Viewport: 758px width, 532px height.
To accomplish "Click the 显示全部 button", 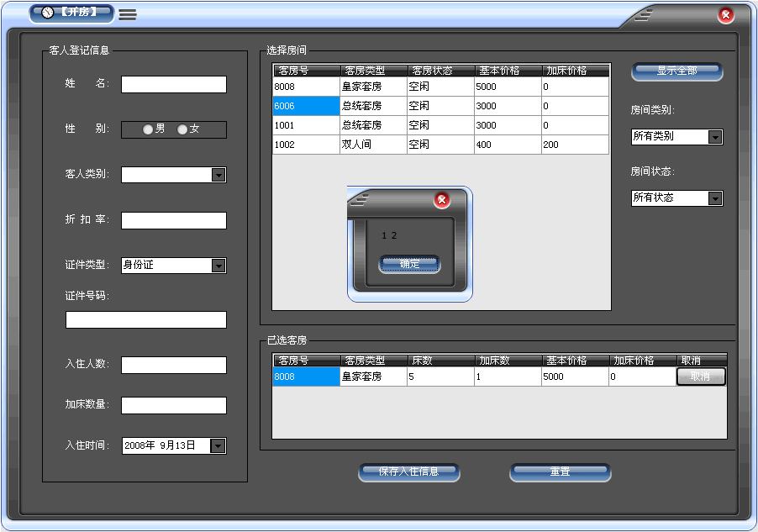I will [676, 71].
